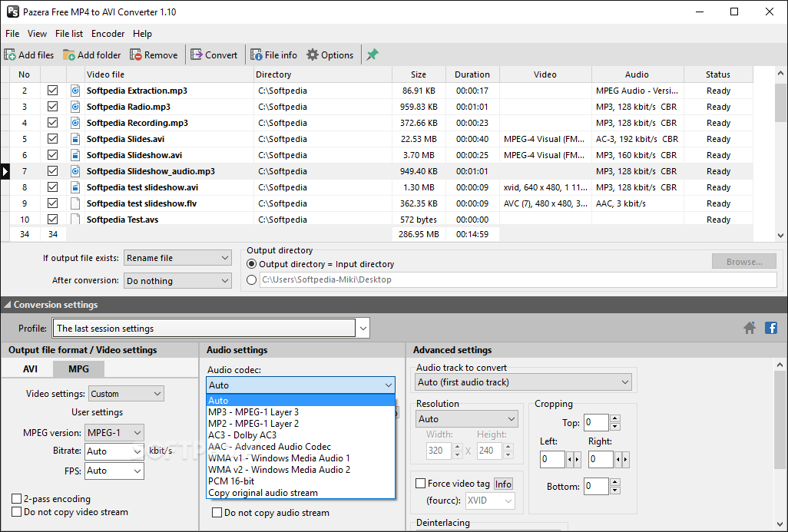Click the Add files toolbar icon

[9, 55]
